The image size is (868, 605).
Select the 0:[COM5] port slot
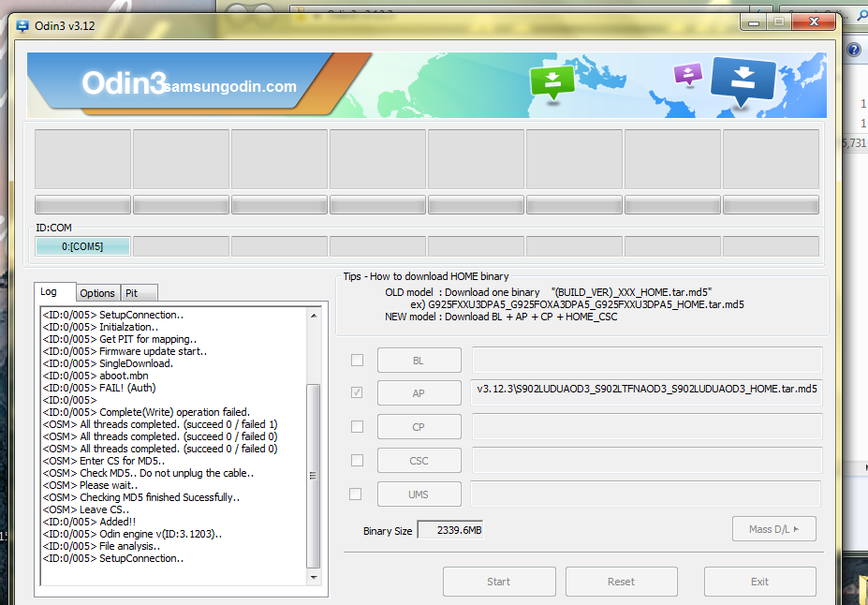82,246
